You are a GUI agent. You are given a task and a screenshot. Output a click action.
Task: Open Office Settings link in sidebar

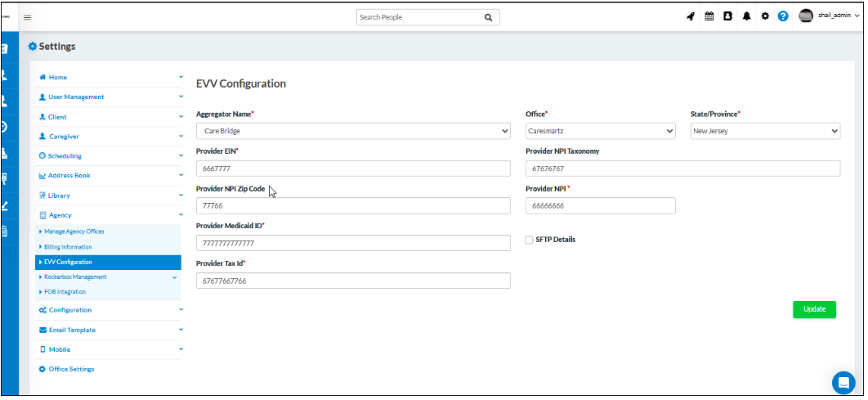click(71, 369)
